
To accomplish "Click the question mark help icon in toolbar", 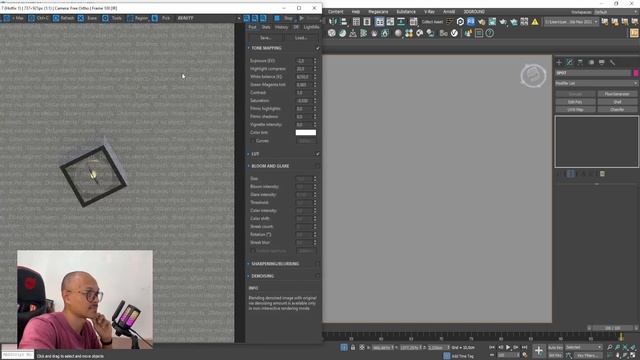I will click(x=489, y=33).
